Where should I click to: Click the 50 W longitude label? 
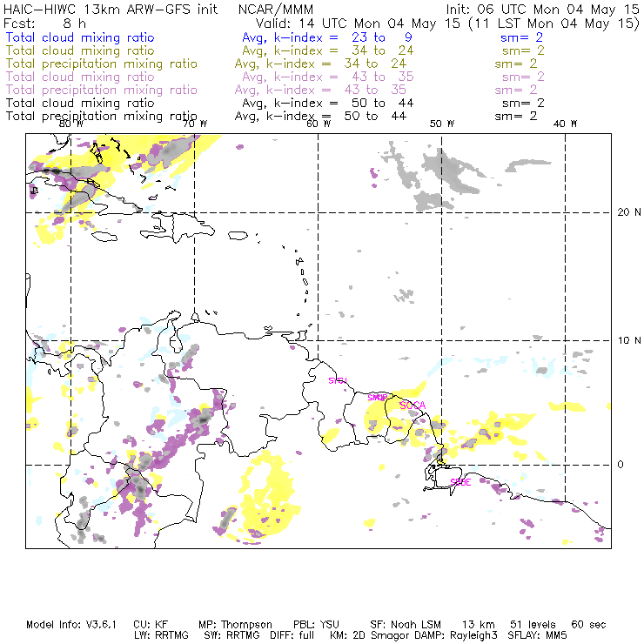(x=442, y=124)
